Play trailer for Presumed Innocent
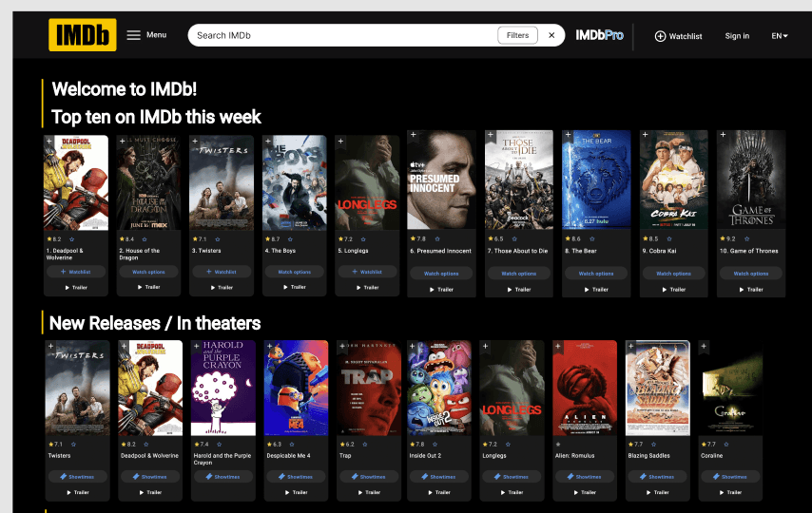Image resolution: width=812 pixels, height=513 pixels. [442, 290]
